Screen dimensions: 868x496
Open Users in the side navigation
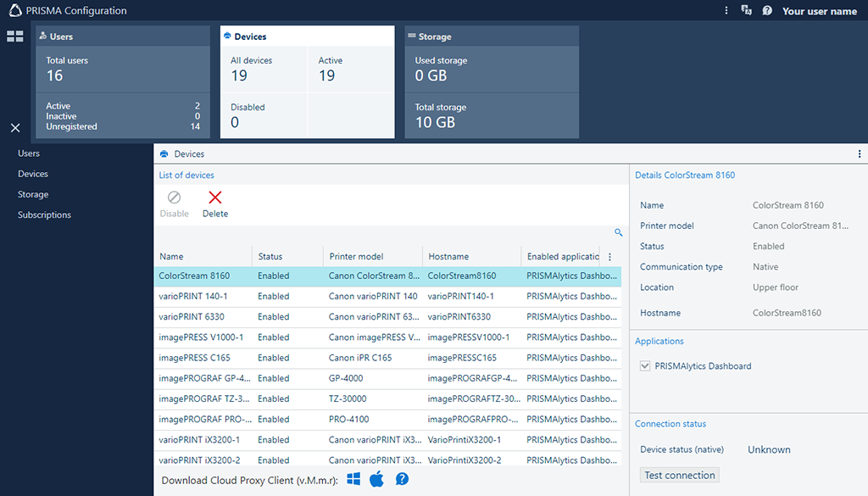[29, 153]
